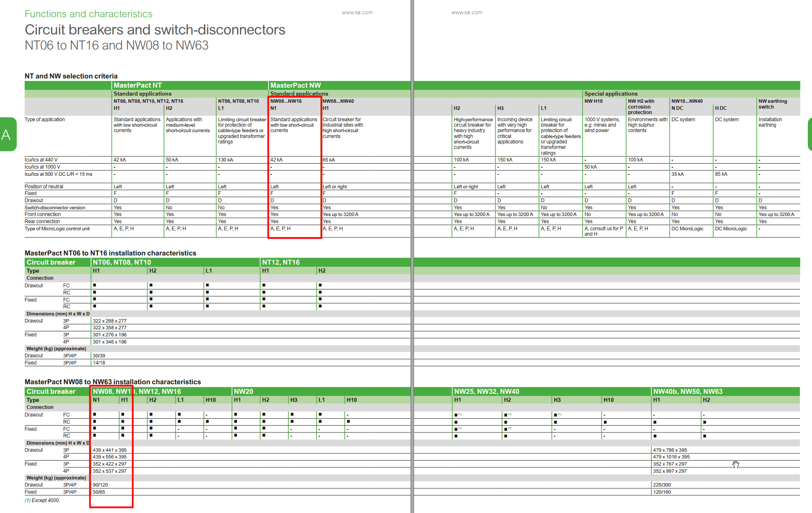The image size is (812, 513).
Task: Select the '35 kA' cell in N DC column
Action: coord(677,174)
